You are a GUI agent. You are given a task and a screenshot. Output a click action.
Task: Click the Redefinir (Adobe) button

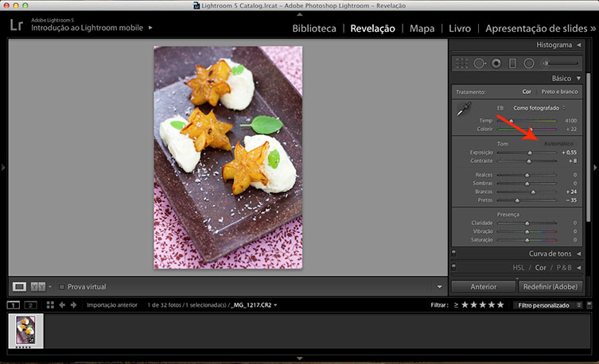(x=550, y=286)
